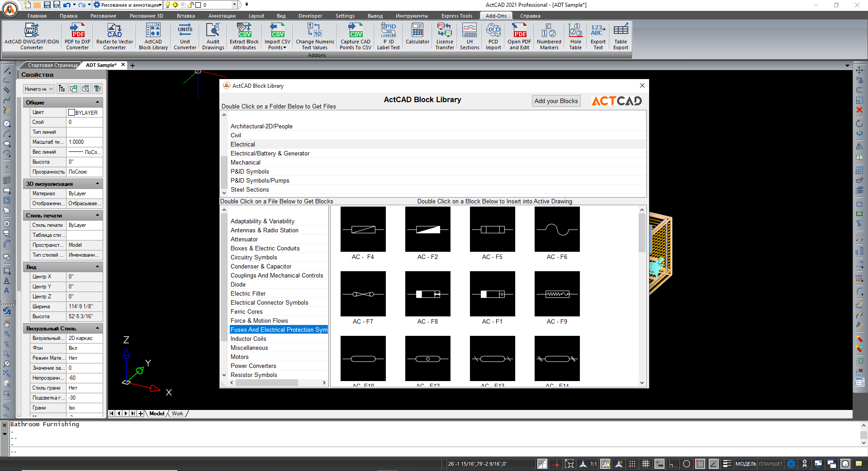This screenshot has width=868, height=471.
Task: Start the Audit Drawings tool
Action: click(x=213, y=36)
